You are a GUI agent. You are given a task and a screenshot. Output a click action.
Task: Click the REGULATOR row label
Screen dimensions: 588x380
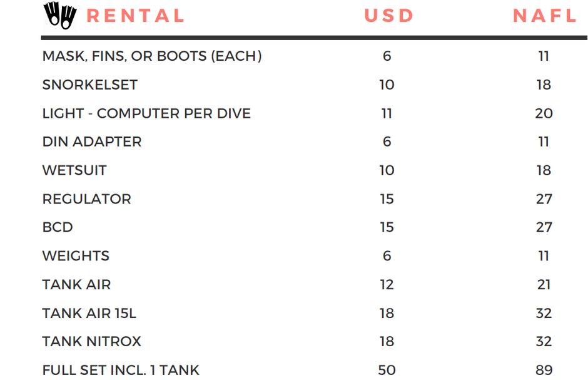[86, 199]
